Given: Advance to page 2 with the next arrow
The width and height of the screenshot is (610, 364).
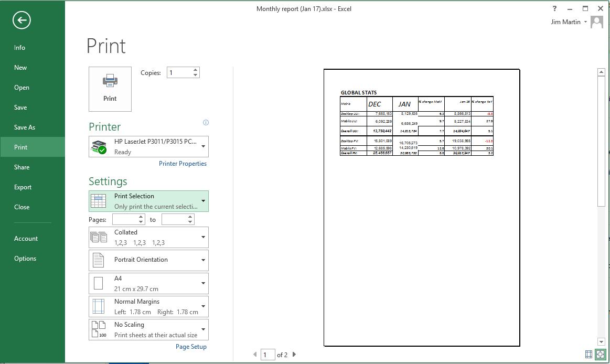Looking at the screenshot, I should pyautogui.click(x=294, y=355).
